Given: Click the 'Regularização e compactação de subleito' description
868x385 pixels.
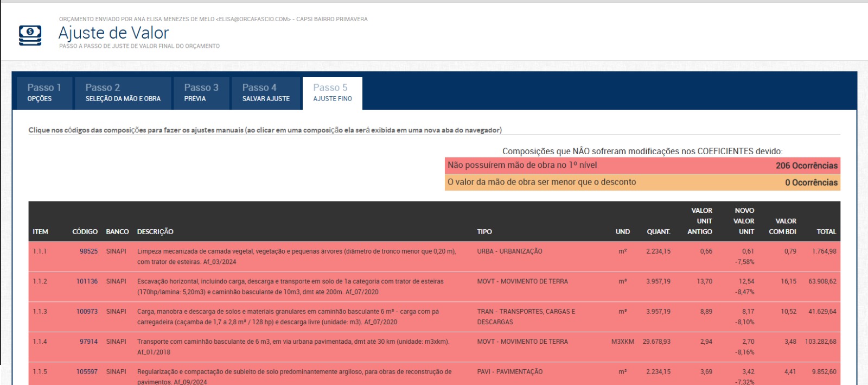Looking at the screenshot, I should coord(294,377).
